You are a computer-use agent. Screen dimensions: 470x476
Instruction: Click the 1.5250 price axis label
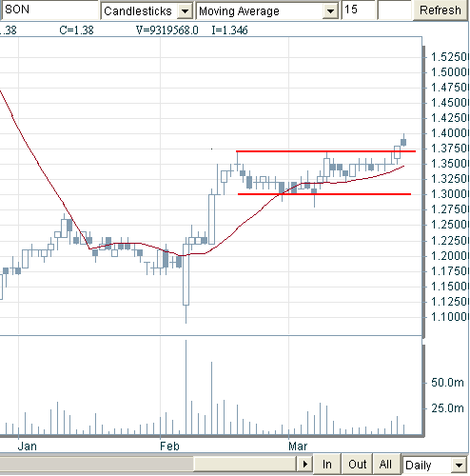tap(450, 57)
